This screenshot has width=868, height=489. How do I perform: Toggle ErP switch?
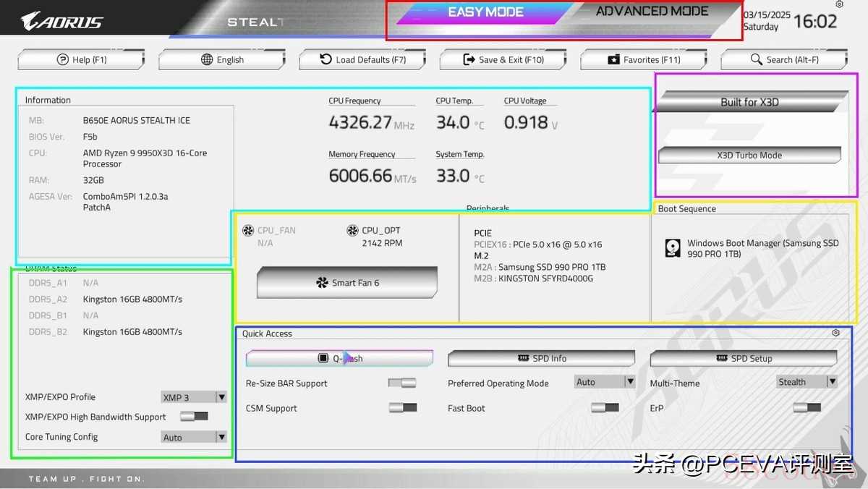point(807,408)
